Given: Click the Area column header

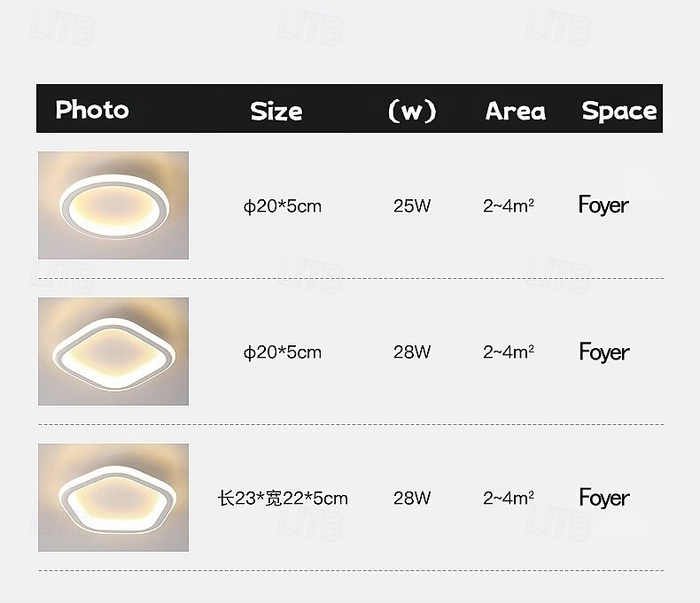Looking at the screenshot, I should pyautogui.click(x=516, y=111).
